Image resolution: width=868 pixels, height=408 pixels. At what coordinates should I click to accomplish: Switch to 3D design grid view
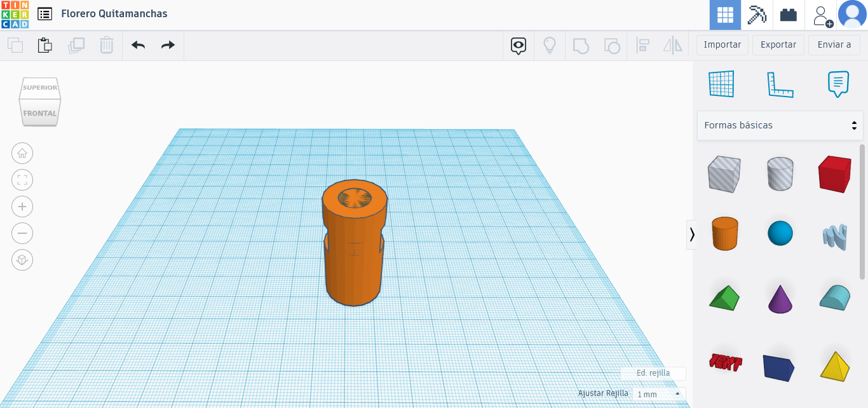(x=725, y=15)
